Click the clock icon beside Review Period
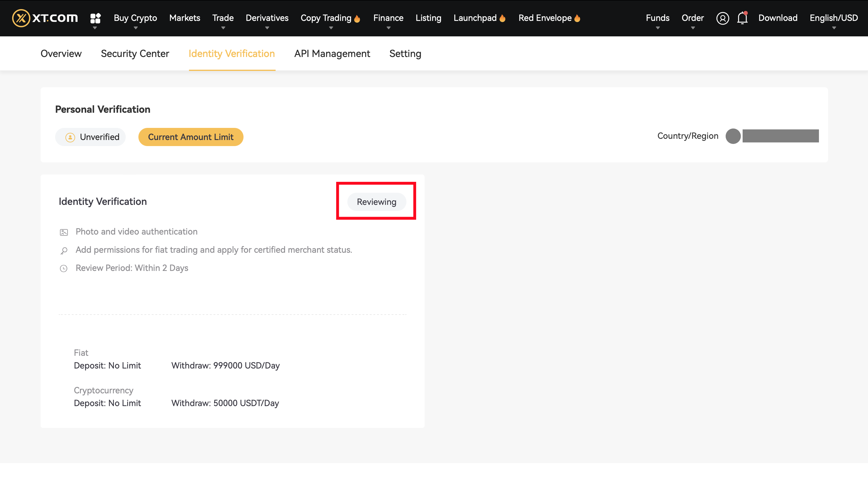The width and height of the screenshot is (868, 497). pos(64,269)
